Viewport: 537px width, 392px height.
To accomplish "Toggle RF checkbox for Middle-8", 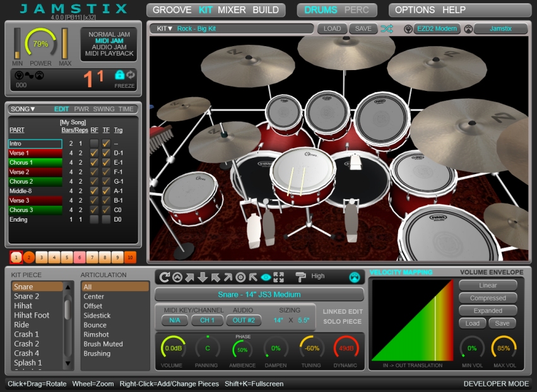I will click(x=94, y=191).
